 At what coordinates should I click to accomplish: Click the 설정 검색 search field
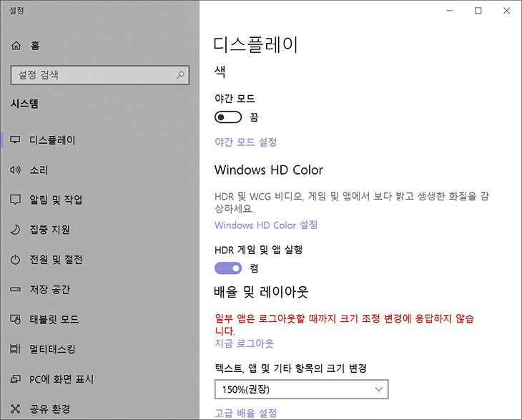[100, 75]
